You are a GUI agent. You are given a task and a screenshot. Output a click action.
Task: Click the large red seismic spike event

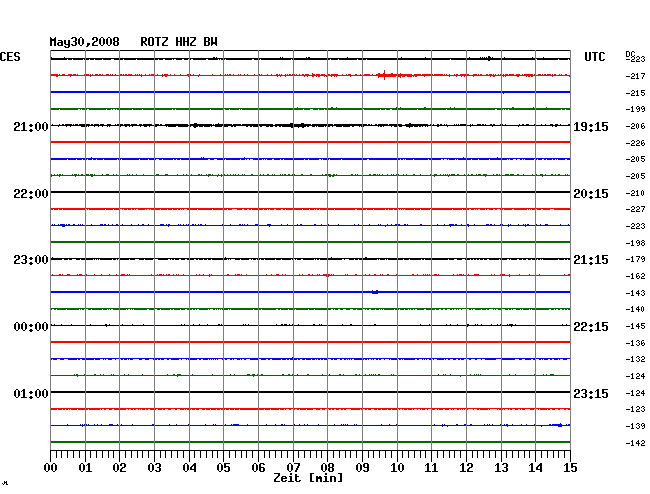tap(385, 75)
